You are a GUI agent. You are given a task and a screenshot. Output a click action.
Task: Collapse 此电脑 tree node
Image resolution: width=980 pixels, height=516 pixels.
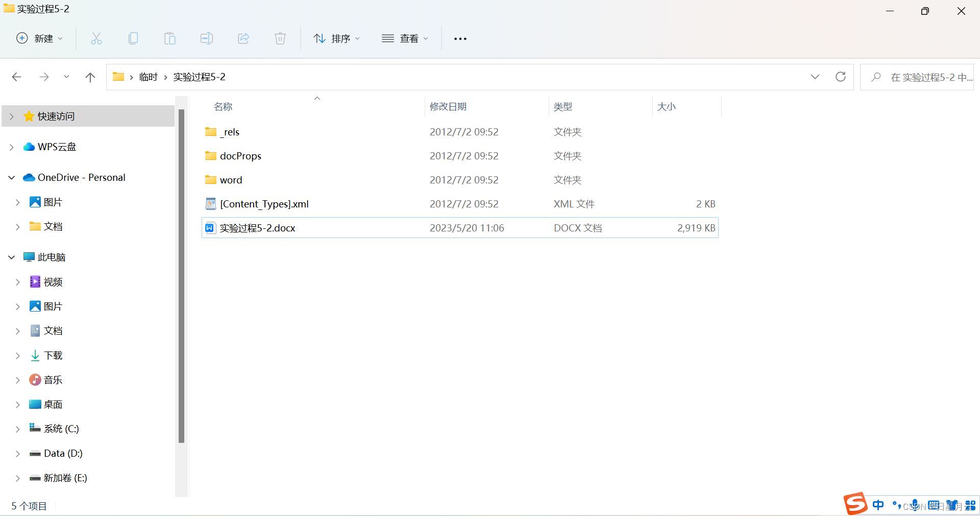[x=11, y=257]
